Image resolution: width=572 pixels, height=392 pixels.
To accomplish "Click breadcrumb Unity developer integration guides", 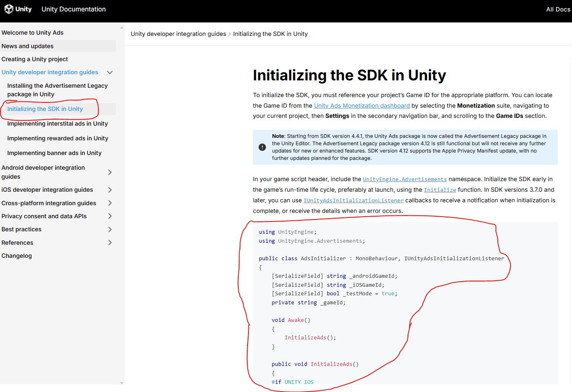I will (x=178, y=34).
